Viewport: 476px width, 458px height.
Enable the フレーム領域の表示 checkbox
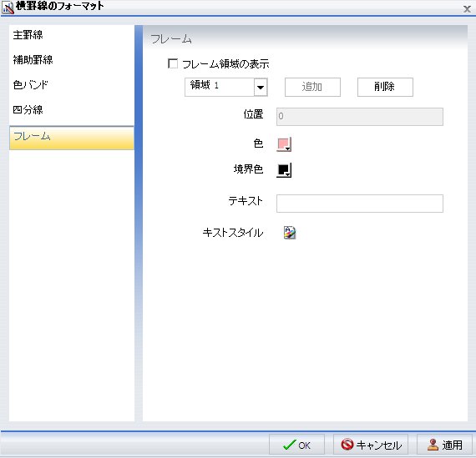click(x=173, y=63)
